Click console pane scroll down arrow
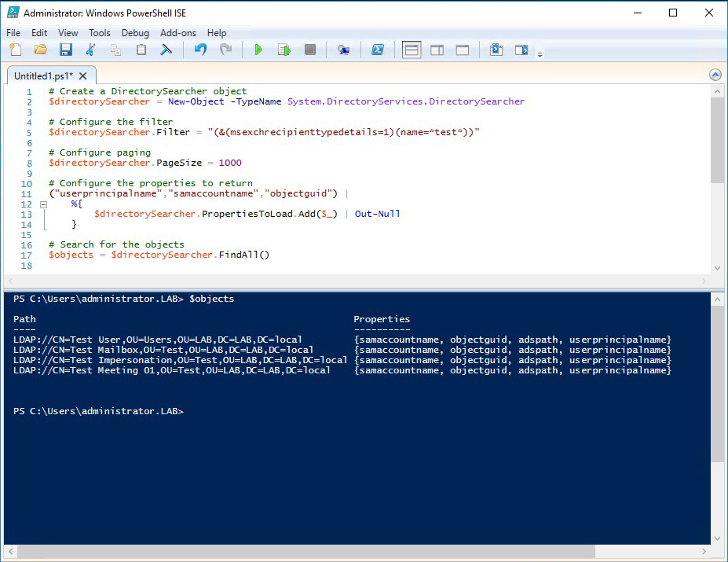The height and width of the screenshot is (562, 728). pyautogui.click(x=717, y=538)
